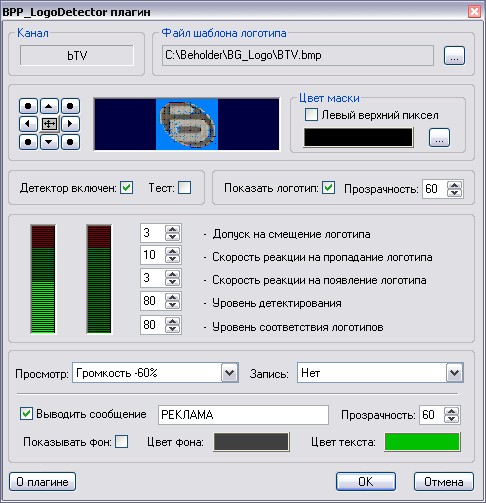Click the РЕКЛАМА message text field
Viewport: 486px width, 503px height.
[x=243, y=415]
